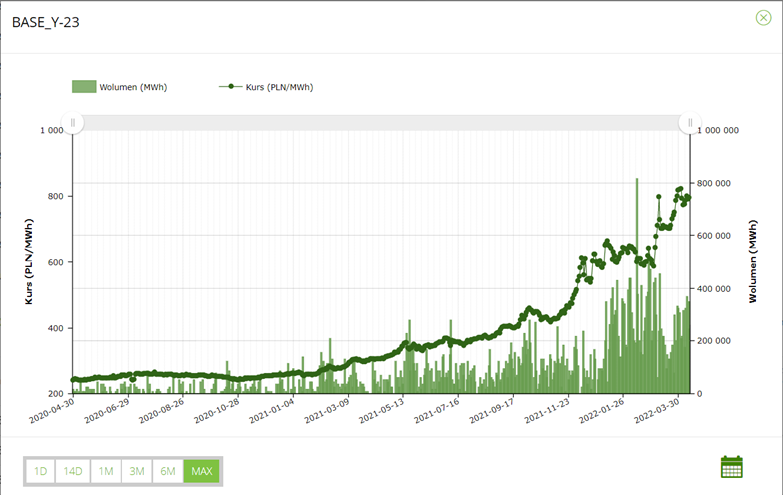
Task: Show the 1M period
Action: click(106, 471)
